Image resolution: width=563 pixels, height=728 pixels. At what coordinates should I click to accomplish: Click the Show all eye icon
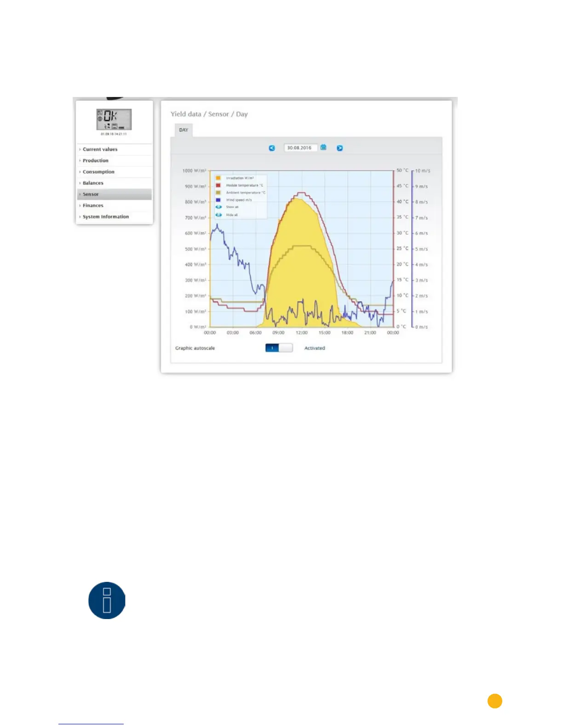point(219,207)
